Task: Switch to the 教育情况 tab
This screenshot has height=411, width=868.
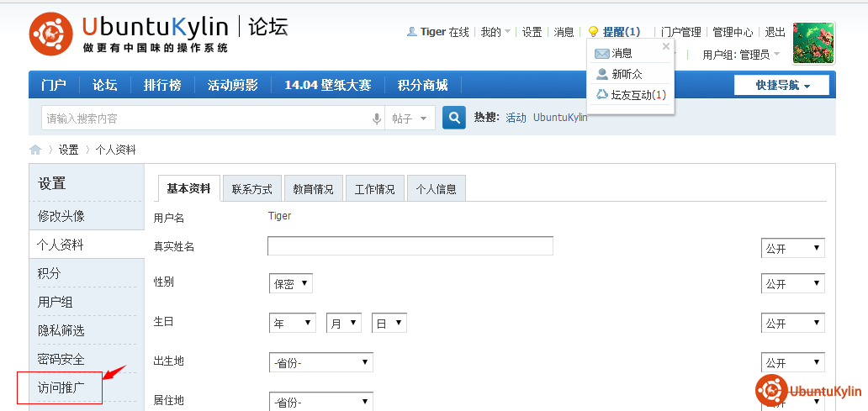Action: tap(314, 189)
